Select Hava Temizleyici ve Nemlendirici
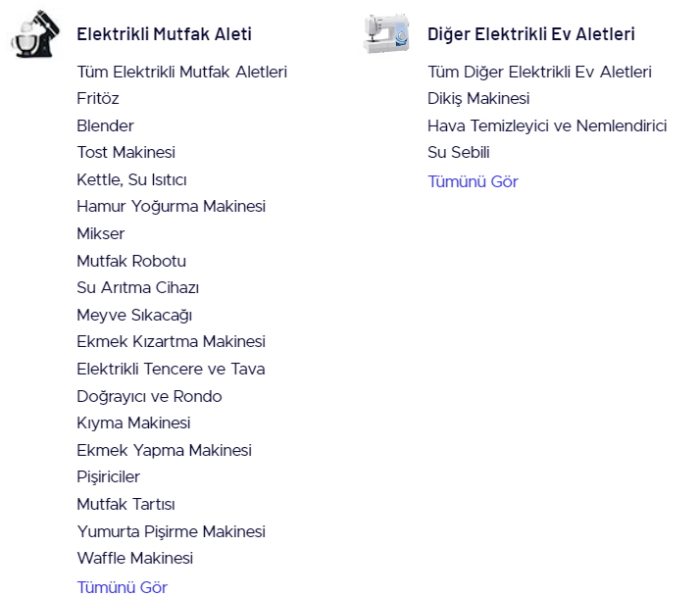 coord(547,125)
